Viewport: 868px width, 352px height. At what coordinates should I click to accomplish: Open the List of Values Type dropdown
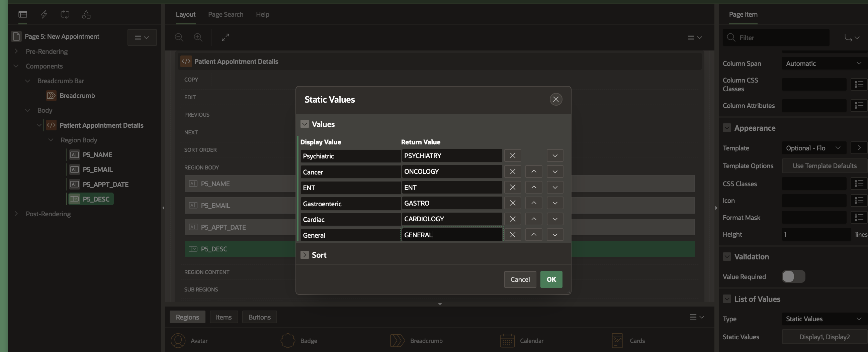coord(823,319)
